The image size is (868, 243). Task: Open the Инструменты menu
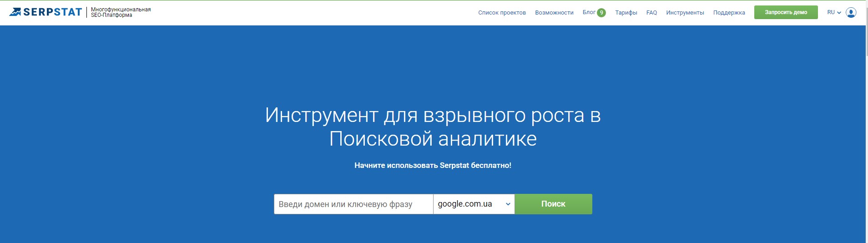tap(685, 13)
